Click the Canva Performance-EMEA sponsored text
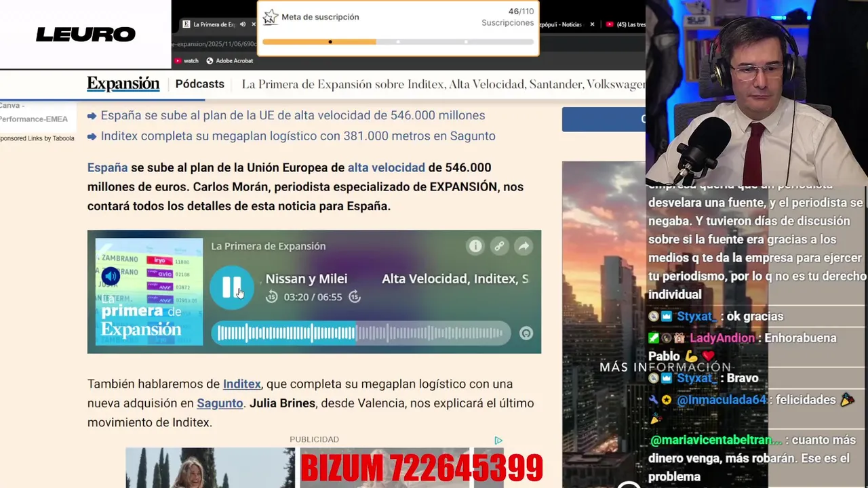 [x=34, y=112]
